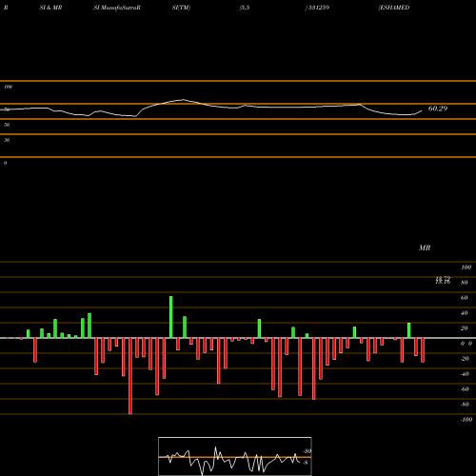
Task: Click the 100 label on RSI axis
Action: point(8,87)
